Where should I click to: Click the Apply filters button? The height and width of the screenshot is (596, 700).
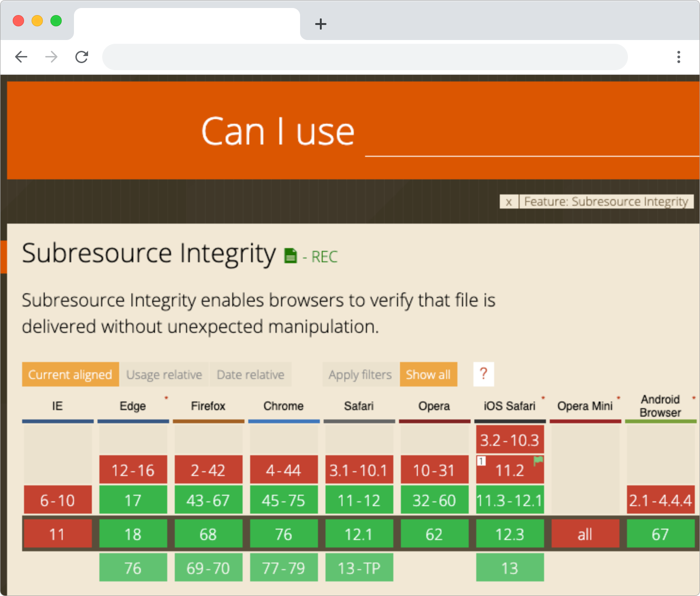tap(360, 374)
